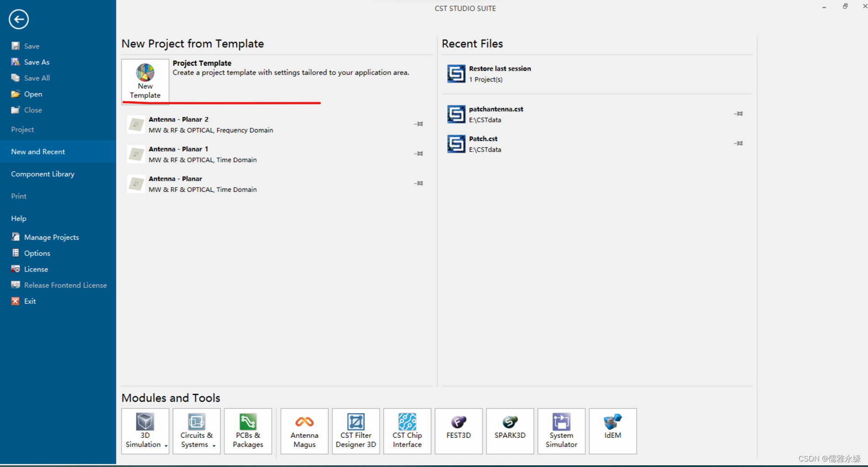Click Open label in sidebar

coord(33,94)
